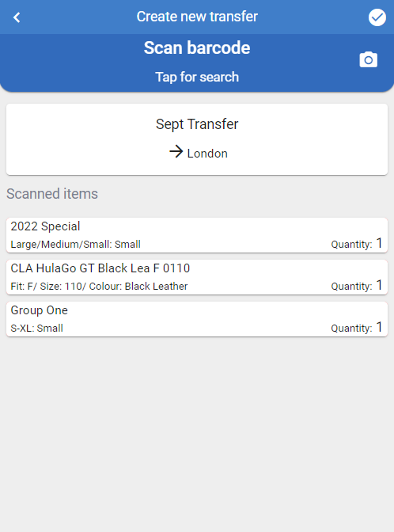Open the Sept Transfer details card
The width and height of the screenshot is (394, 532).
197,139
